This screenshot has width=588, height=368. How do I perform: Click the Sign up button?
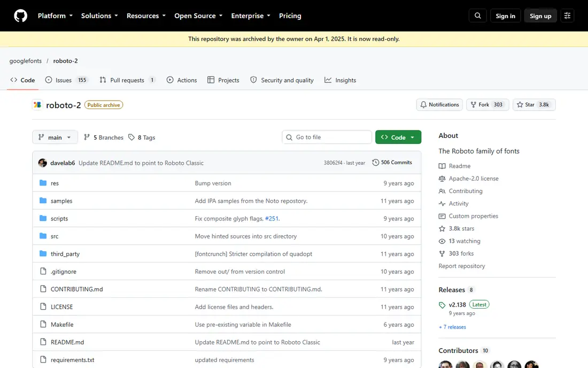point(540,16)
